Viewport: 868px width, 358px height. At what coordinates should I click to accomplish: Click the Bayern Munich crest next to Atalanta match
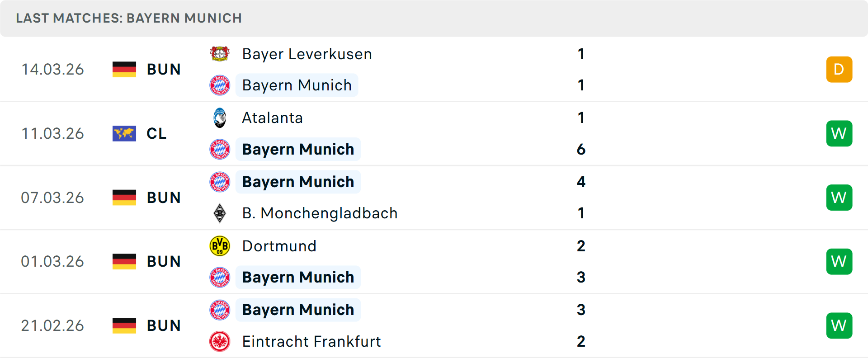[220, 149]
